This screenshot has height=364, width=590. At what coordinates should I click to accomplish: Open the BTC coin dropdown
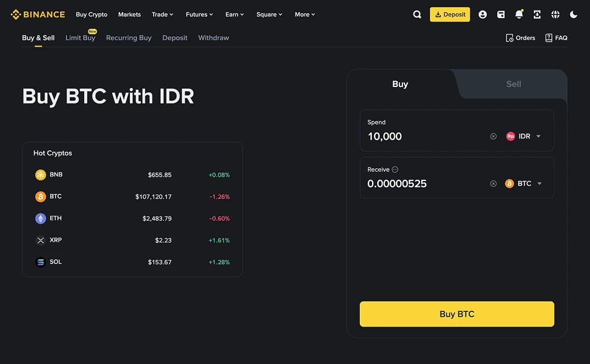(x=525, y=183)
